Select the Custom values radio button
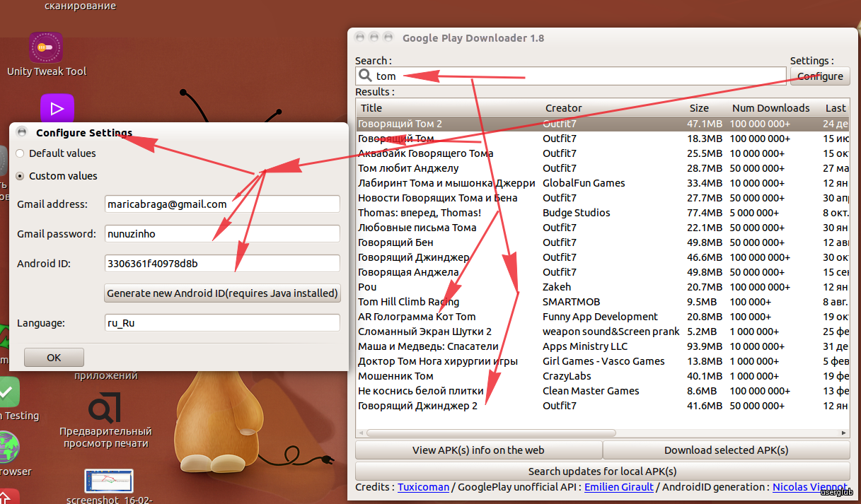861x504 pixels. 20,176
